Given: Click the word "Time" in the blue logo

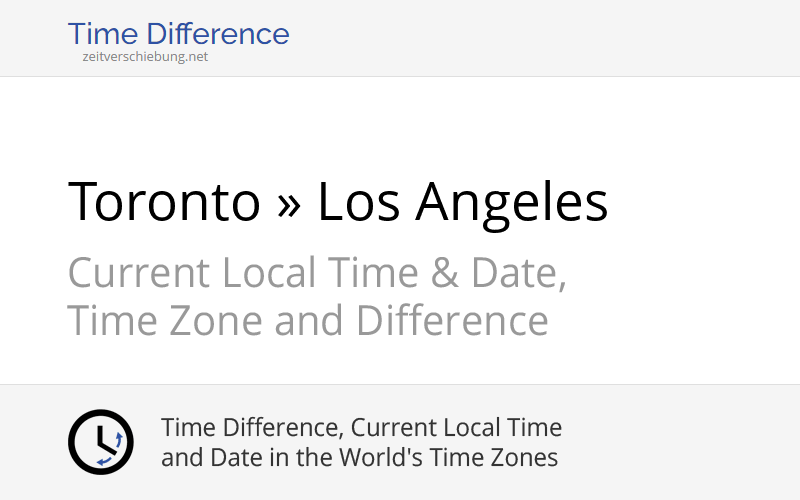Looking at the screenshot, I should (x=100, y=34).
